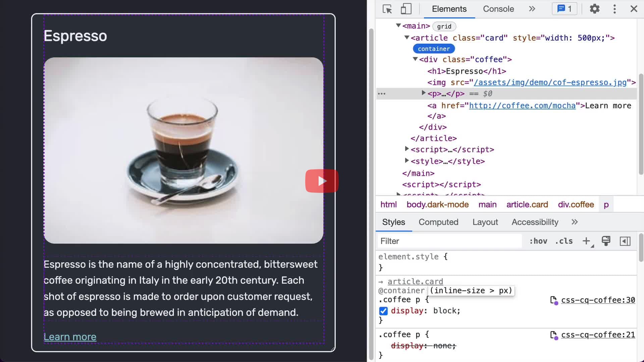The image size is (644, 362).
Task: Collapse the article.card element node
Action: 407,38
